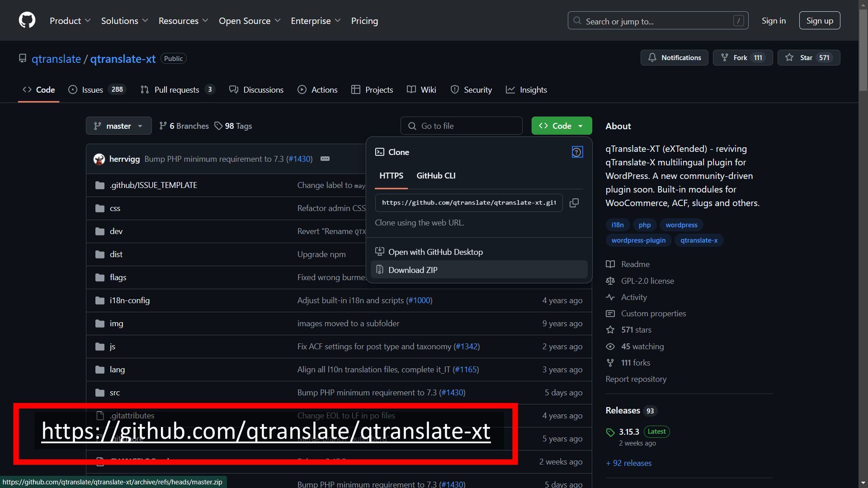Image resolution: width=868 pixels, height=488 pixels.
Task: Select the HTTPS clone tab
Action: [x=391, y=176]
